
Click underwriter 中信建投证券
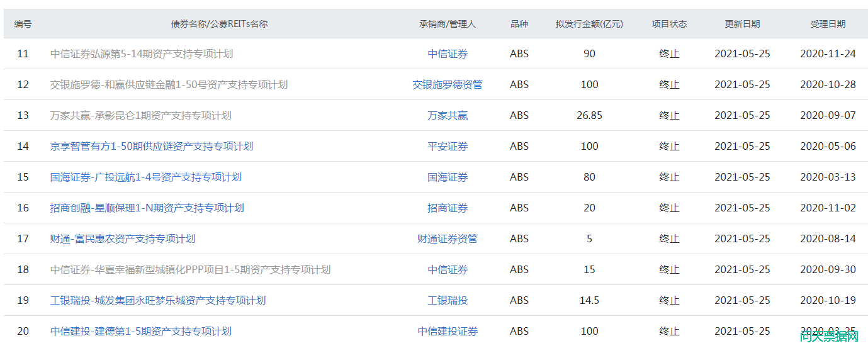[448, 332]
